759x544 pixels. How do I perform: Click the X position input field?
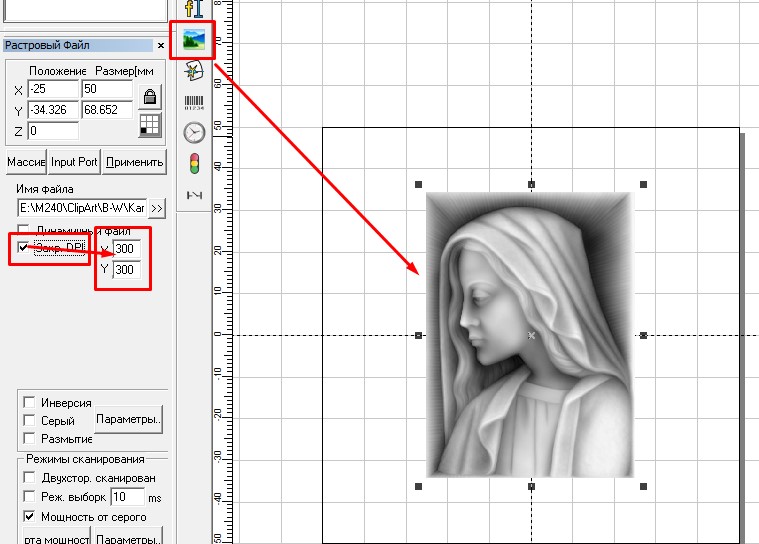coord(53,90)
